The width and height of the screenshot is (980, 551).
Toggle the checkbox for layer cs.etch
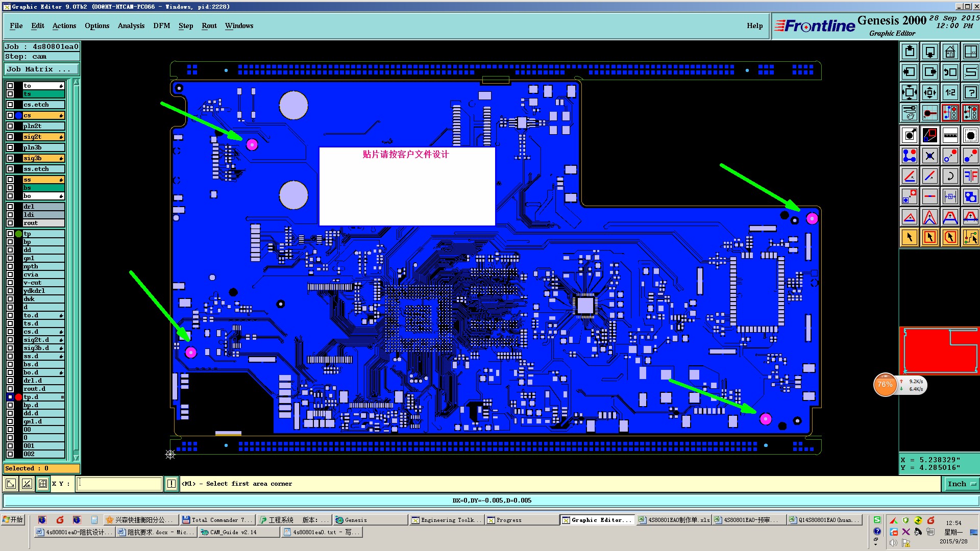point(10,105)
